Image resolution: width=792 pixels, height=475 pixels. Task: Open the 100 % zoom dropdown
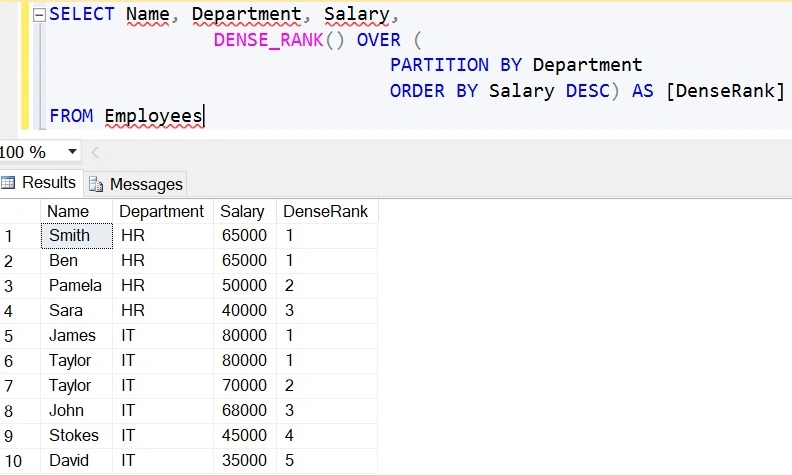pyautogui.click(x=72, y=152)
